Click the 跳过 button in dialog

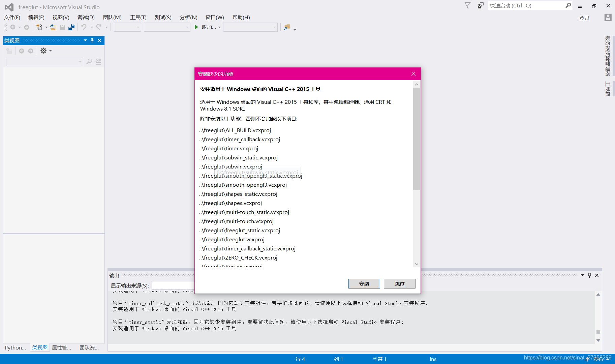(400, 284)
